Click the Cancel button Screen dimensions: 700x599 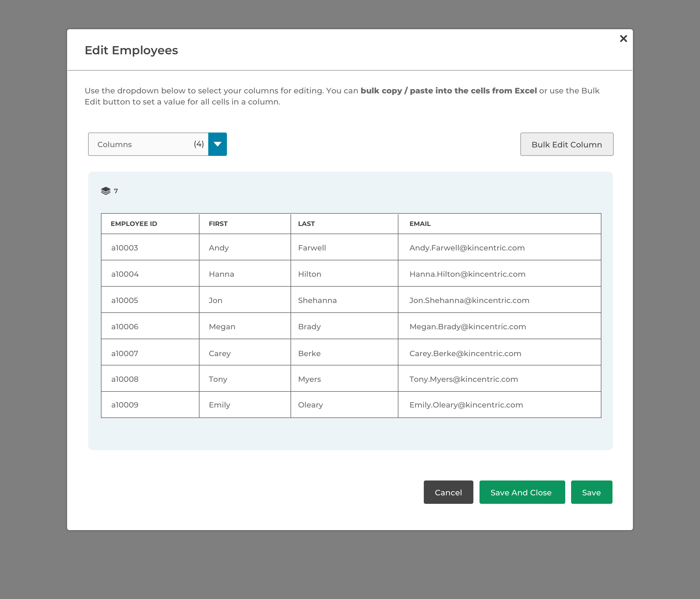click(448, 492)
